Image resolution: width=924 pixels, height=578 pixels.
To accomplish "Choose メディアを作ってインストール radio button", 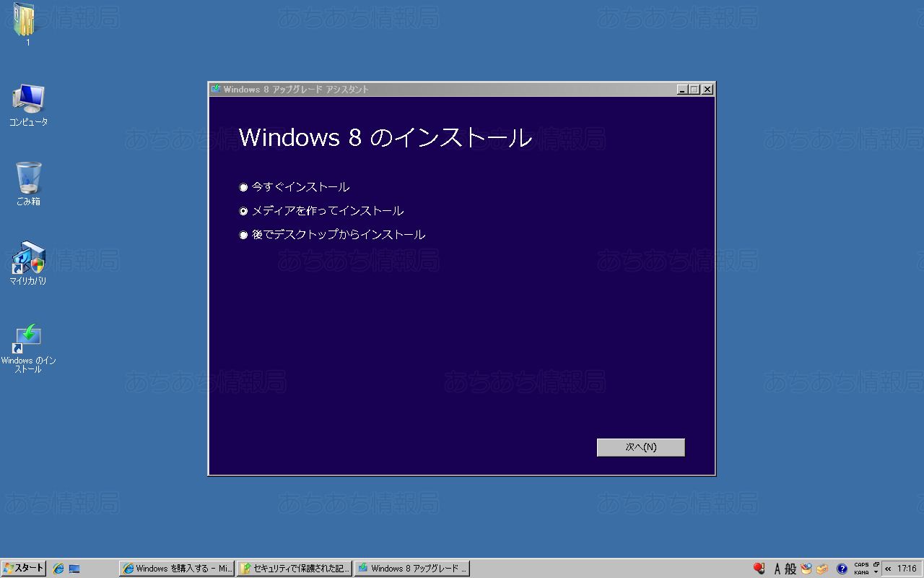I will point(243,212).
